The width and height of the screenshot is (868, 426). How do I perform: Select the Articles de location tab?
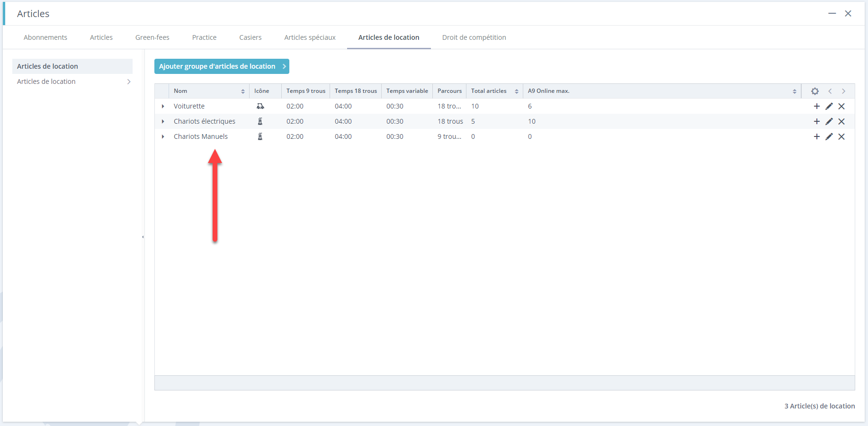(x=389, y=37)
